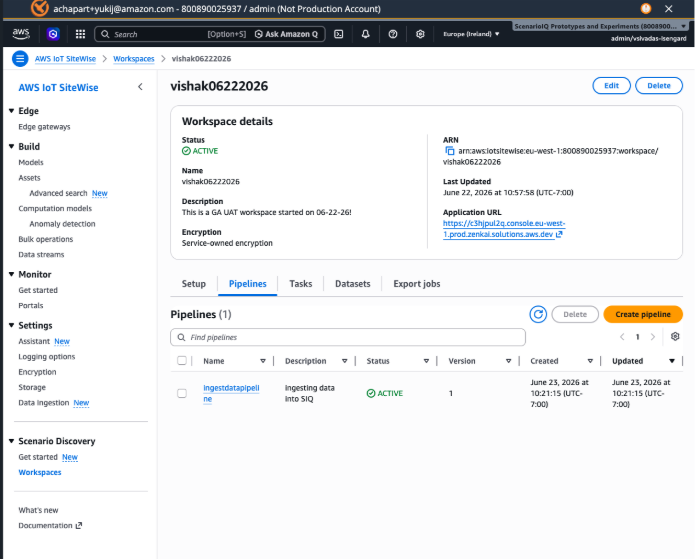696x559 pixels.
Task: Open pipelines table preferences gear
Action: point(675,337)
